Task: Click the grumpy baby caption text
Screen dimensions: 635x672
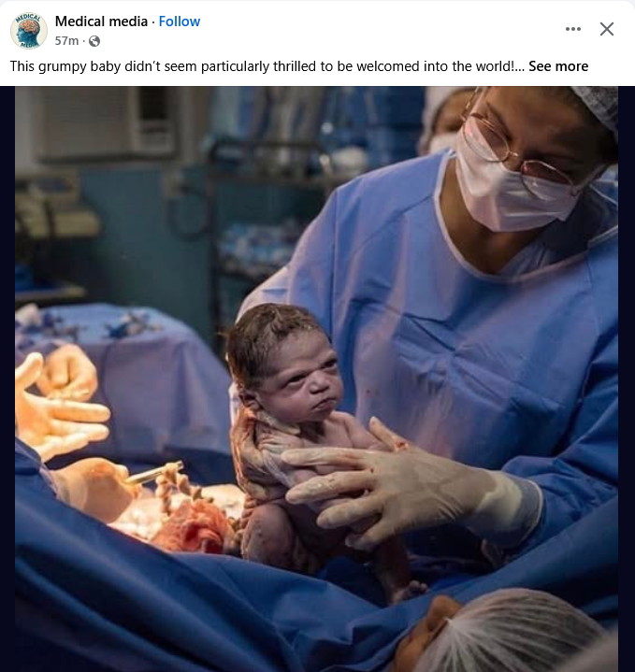Action: (x=262, y=66)
